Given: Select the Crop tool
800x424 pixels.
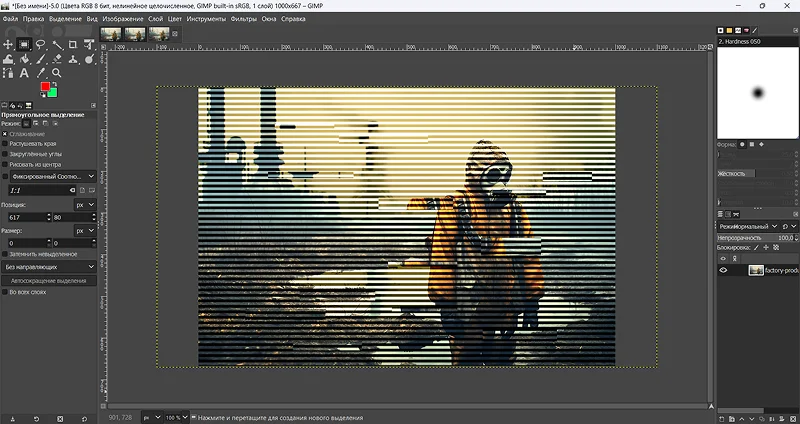Looking at the screenshot, I should pyautogui.click(x=73, y=45).
